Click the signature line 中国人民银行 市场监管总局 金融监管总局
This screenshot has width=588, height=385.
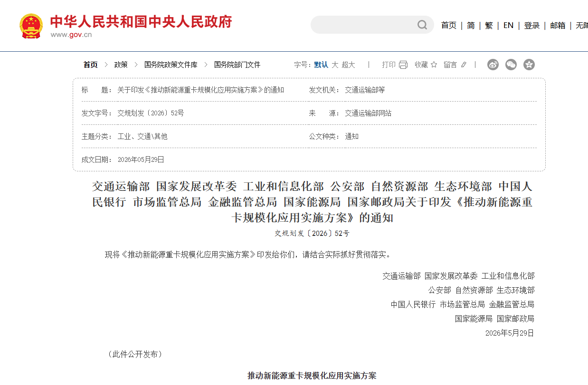pos(463,304)
